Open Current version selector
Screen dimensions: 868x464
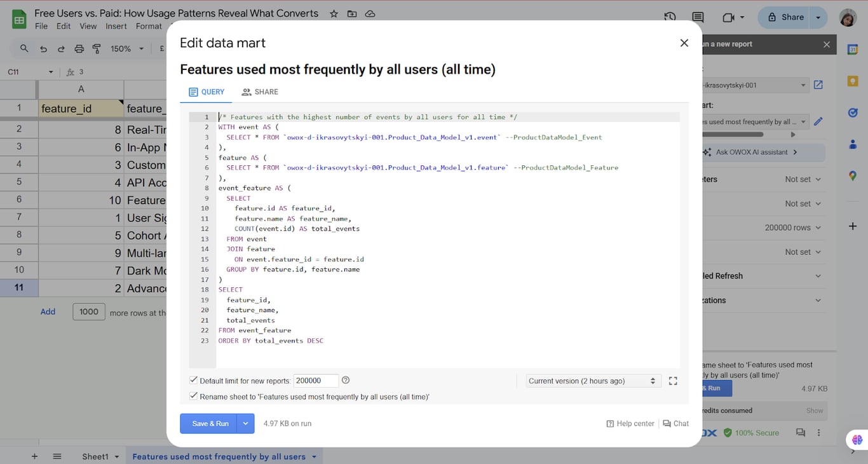pyautogui.click(x=592, y=381)
